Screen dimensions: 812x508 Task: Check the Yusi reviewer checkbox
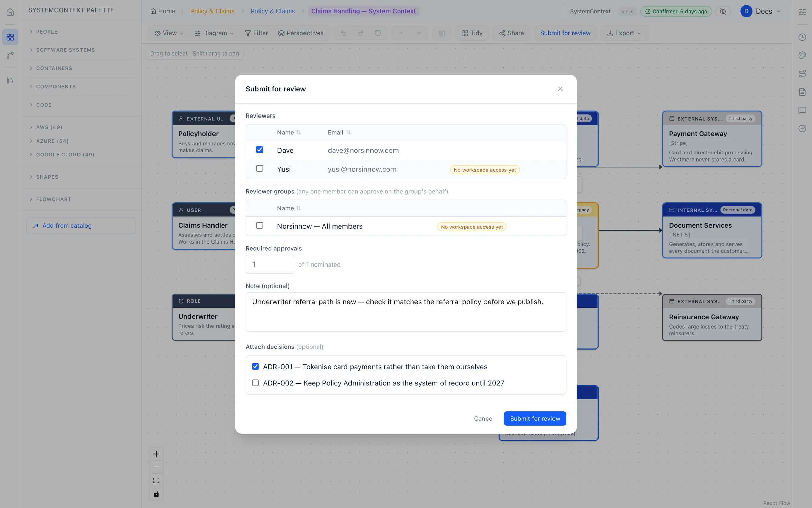pyautogui.click(x=260, y=168)
